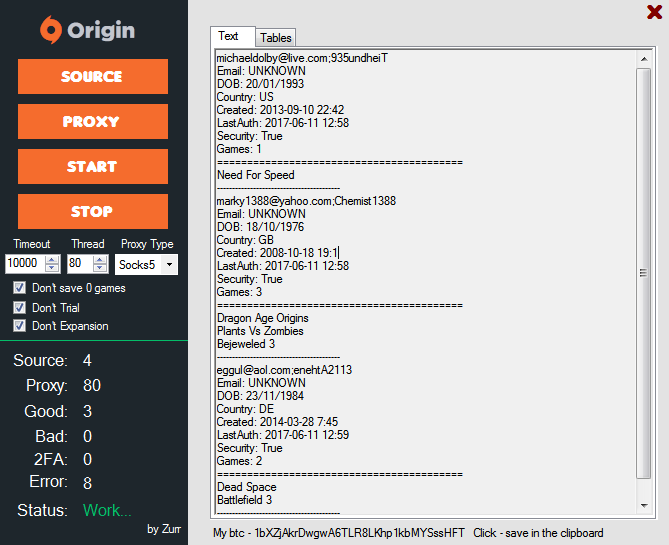The image size is (669, 545).
Task: Decrease Timeout with the down arrow
Action: click(x=52, y=268)
